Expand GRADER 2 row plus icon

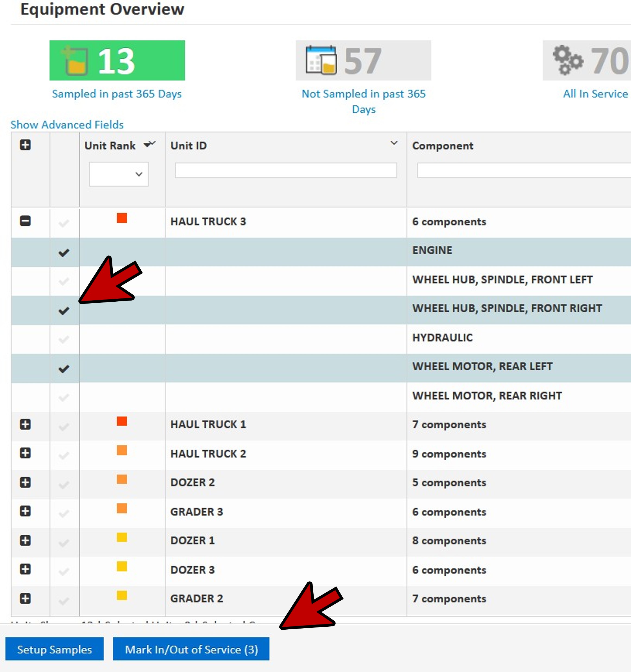[25, 599]
